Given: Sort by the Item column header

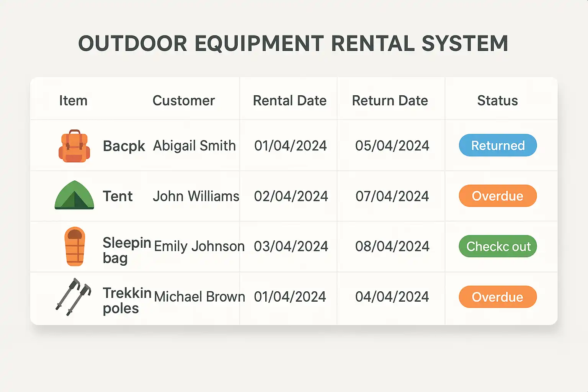Looking at the screenshot, I should [x=73, y=101].
